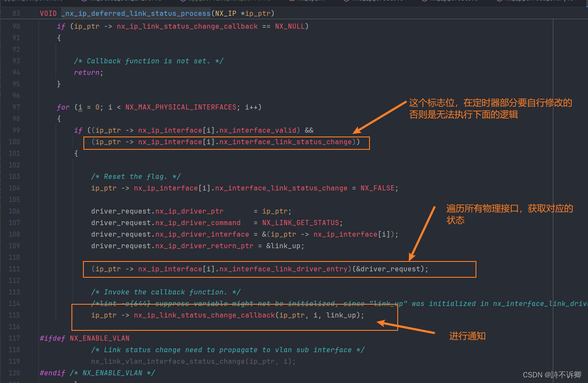Click the NX_IP type in the sticky header
This screenshot has width=588, height=383.
[226, 13]
